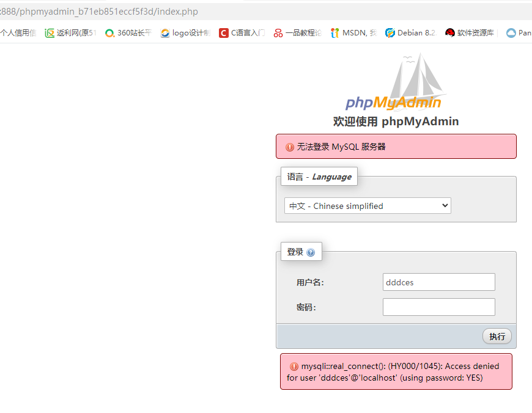Click the 执行 submit button
Image resolution: width=532 pixels, height=413 pixels.
point(497,337)
